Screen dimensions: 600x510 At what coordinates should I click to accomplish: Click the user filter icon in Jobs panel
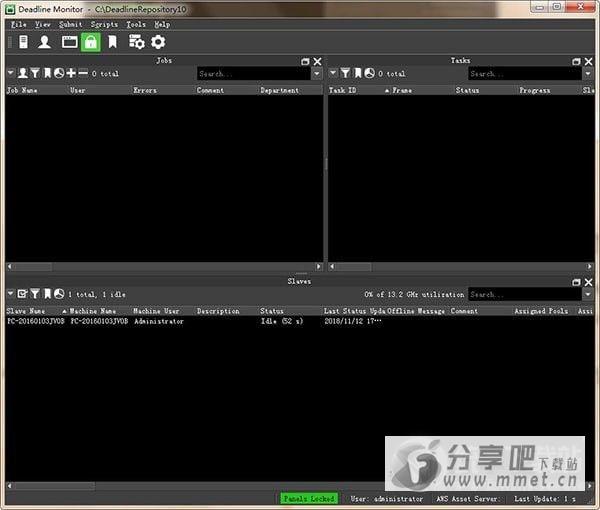[x=23, y=73]
